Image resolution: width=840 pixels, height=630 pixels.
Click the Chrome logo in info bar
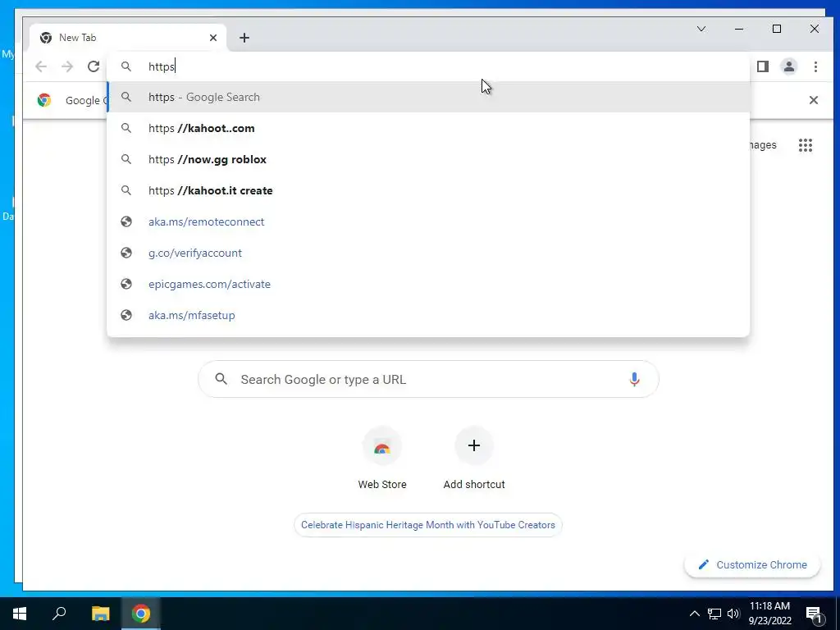(44, 100)
